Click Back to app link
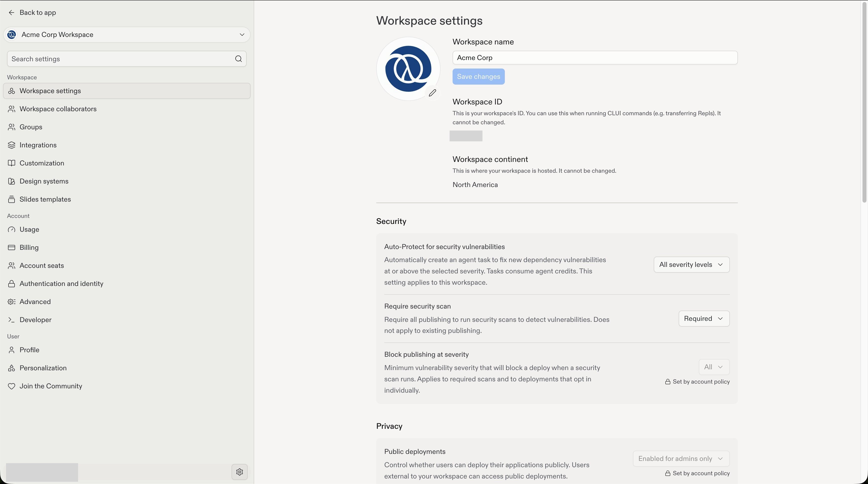Viewport: 868px width, 484px height. (x=32, y=13)
